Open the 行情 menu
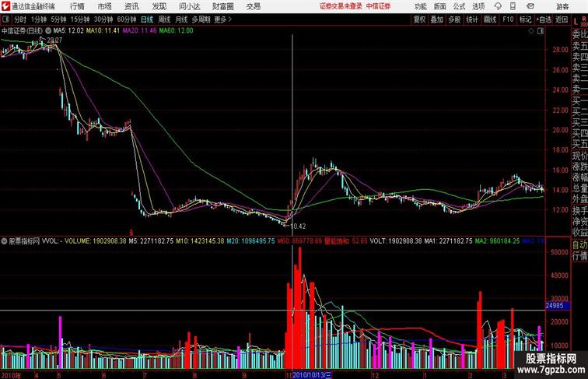588x379 pixels. pos(77,6)
